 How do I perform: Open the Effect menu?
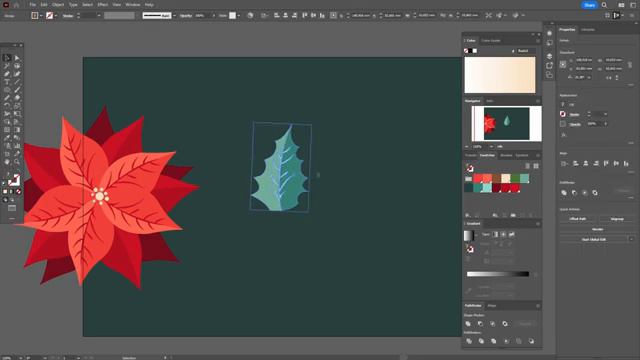tap(102, 5)
